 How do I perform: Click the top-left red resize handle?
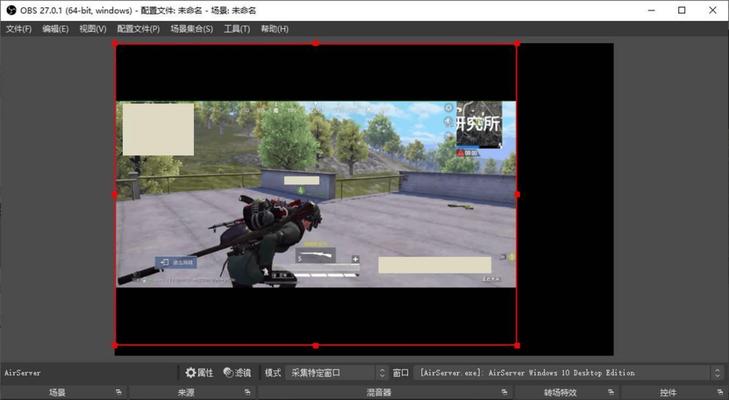[115, 44]
